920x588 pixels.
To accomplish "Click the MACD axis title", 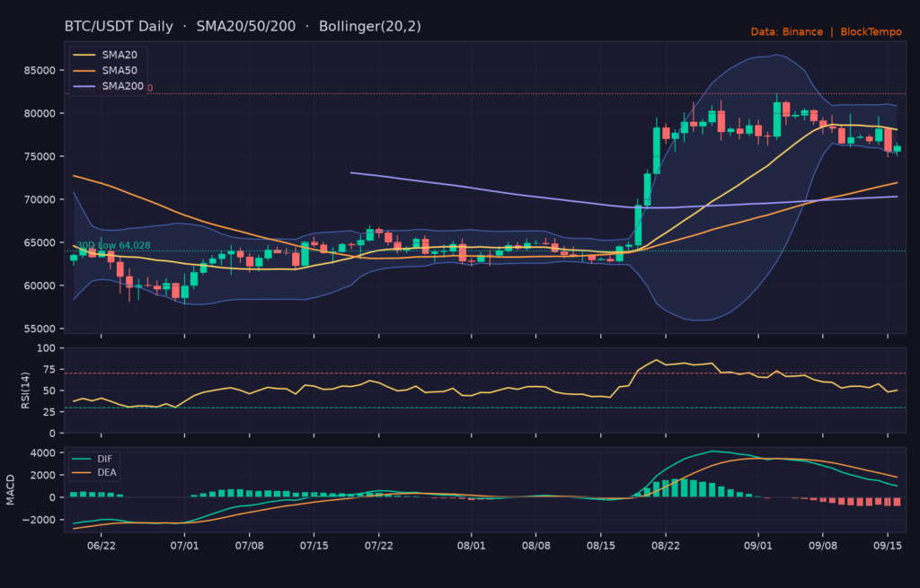I will 11,490.
